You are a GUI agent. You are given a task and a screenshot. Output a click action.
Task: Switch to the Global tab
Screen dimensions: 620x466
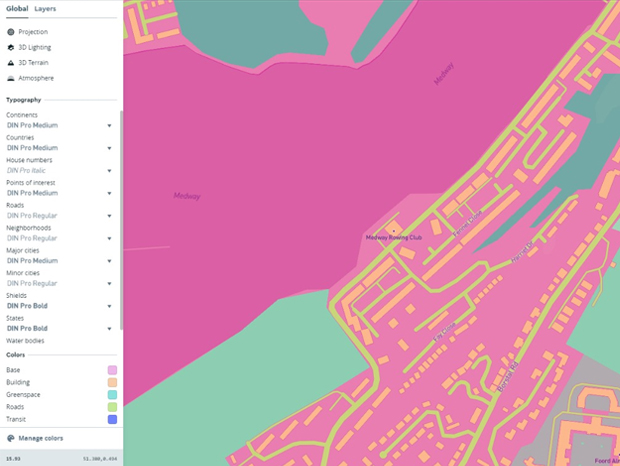pyautogui.click(x=17, y=9)
